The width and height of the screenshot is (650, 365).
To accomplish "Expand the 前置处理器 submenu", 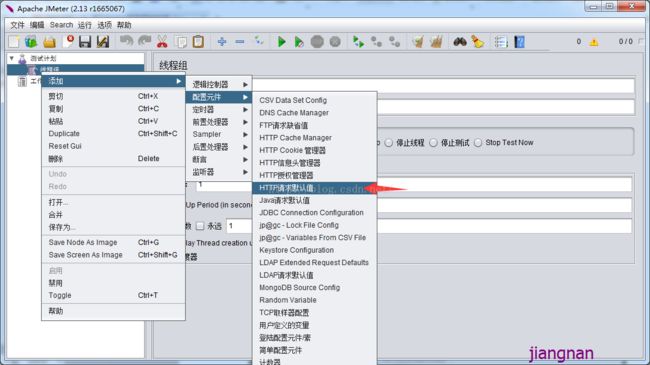I will (x=219, y=122).
